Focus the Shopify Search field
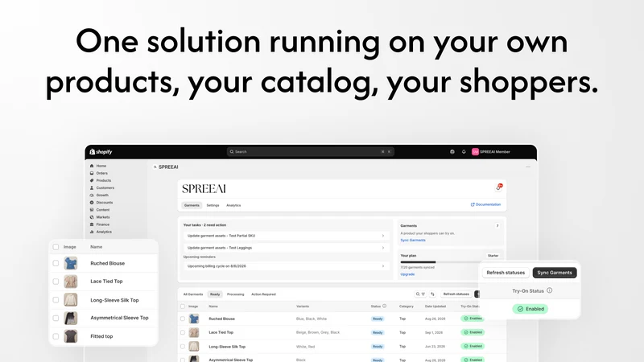This screenshot has width=644, height=362. pos(311,152)
